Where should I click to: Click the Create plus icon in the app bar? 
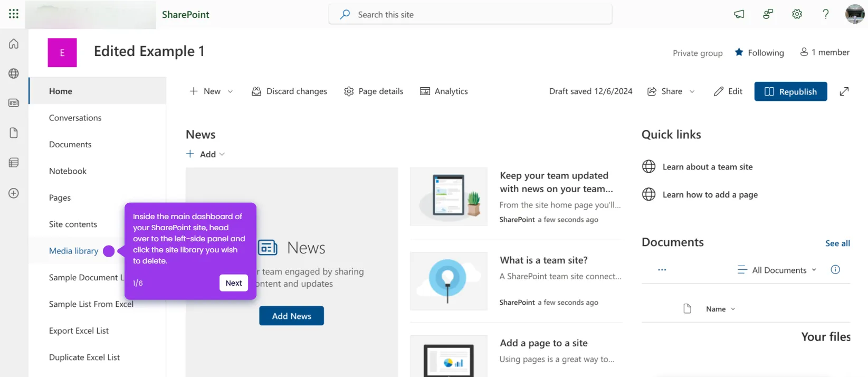click(14, 193)
